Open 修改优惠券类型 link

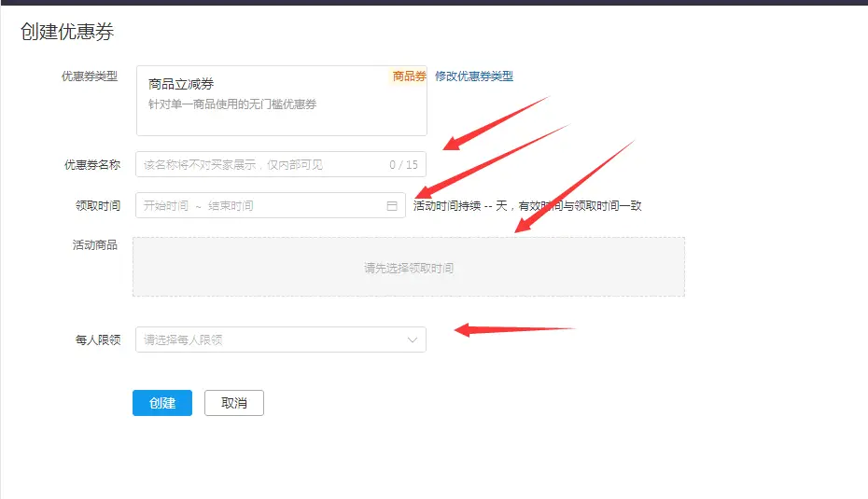click(474, 76)
